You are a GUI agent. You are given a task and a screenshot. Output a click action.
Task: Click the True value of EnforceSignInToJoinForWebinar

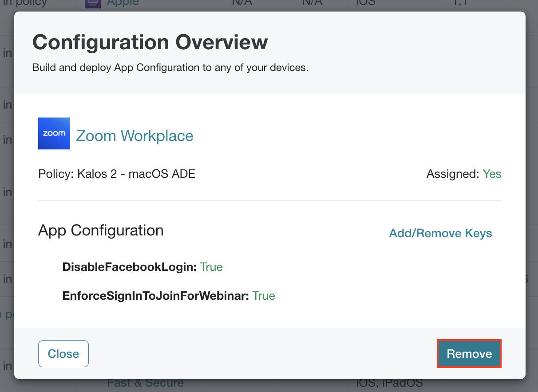coord(264,296)
